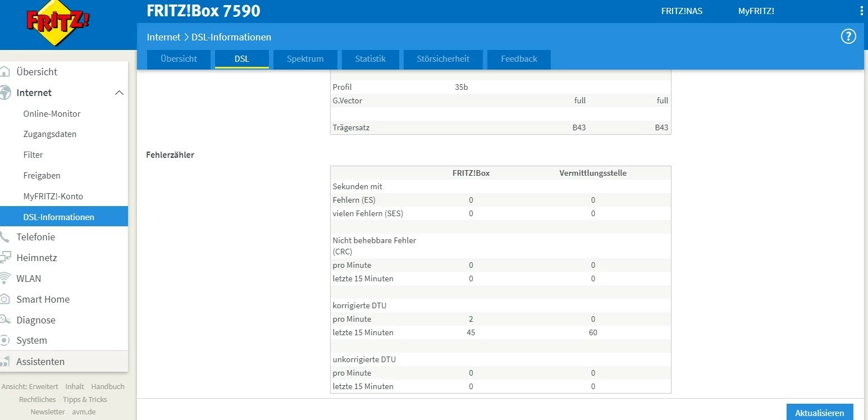
Task: Click the Nicht behebbare Fehler (CRC) label
Action: [x=374, y=246]
